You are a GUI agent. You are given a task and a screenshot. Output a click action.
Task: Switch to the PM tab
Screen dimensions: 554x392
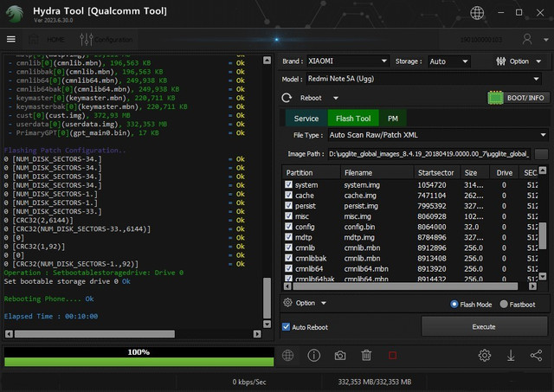(x=392, y=119)
